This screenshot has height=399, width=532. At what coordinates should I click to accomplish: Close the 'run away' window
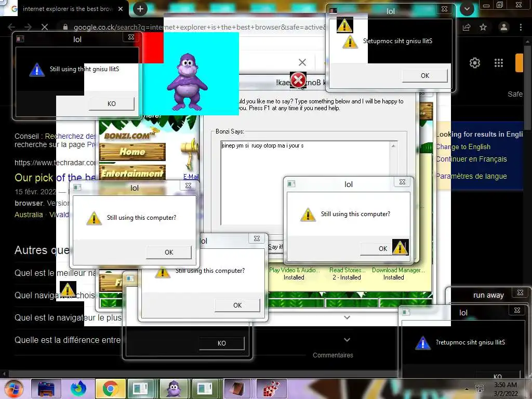[x=520, y=292]
